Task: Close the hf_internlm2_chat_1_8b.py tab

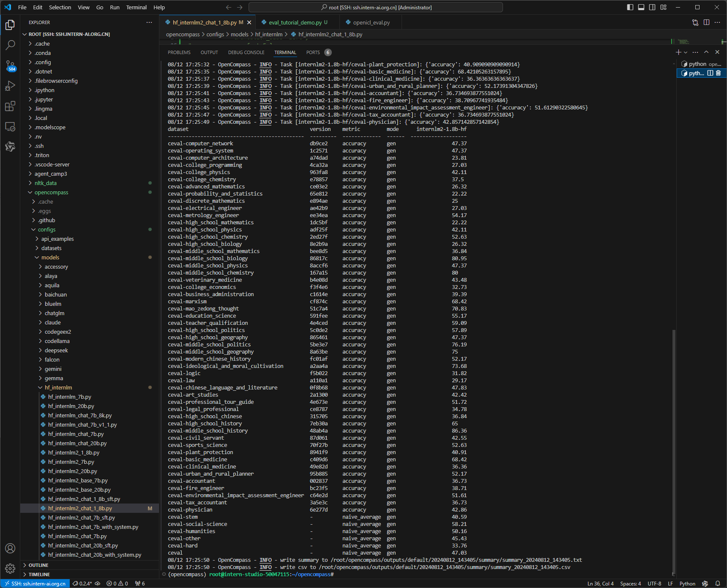Action: 249,22
